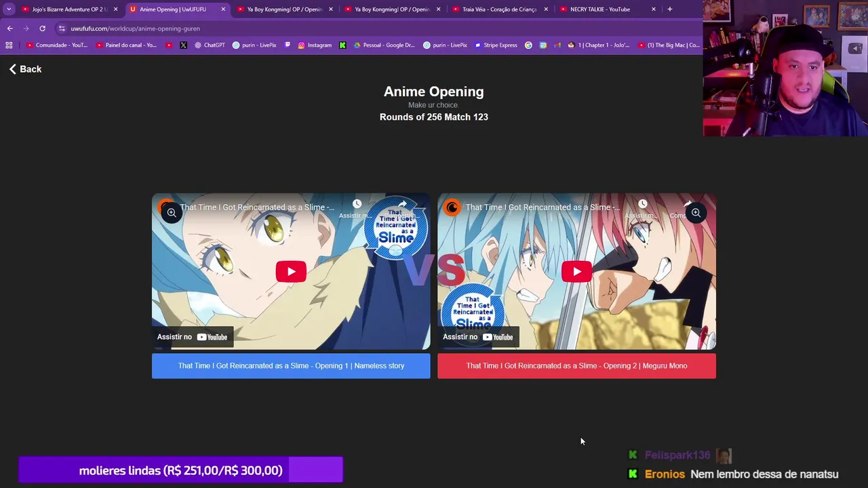
Task: Open the Instagram bookmark
Action: [x=315, y=45]
